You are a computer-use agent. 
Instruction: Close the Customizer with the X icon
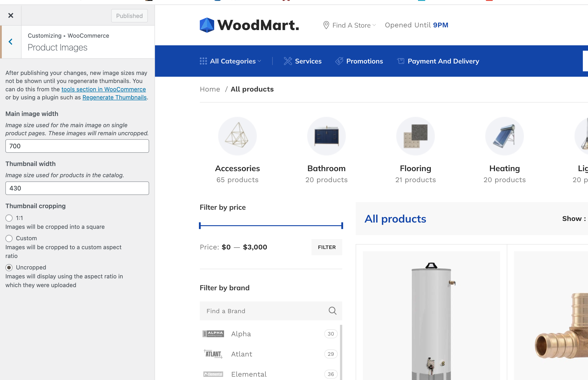(11, 15)
